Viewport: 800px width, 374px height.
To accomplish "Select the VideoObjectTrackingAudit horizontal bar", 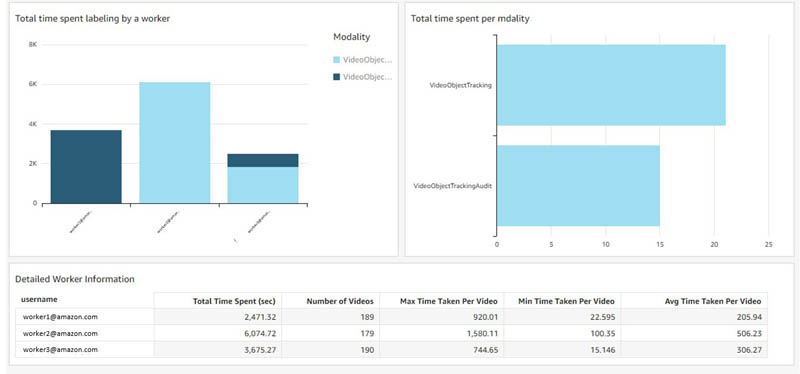I will (x=579, y=186).
